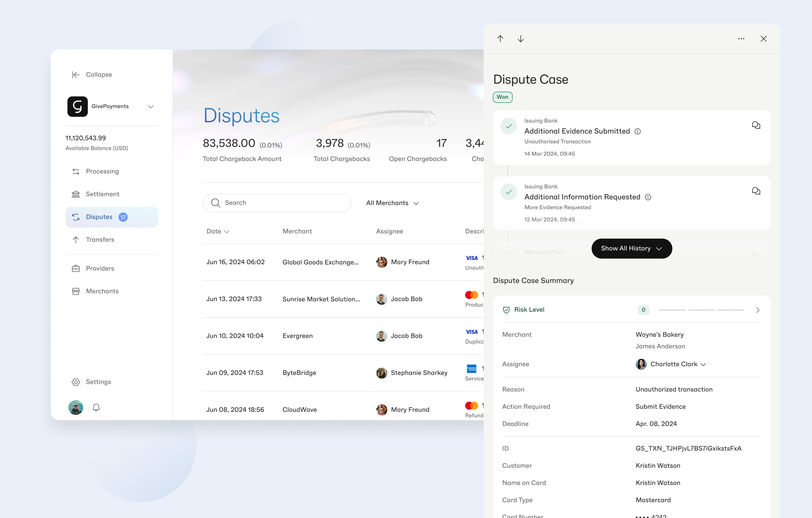The image size is (812, 518).
Task: Click Customer value Kristin Watson
Action: point(658,466)
